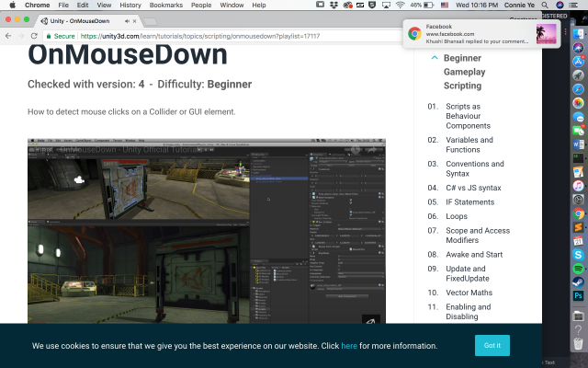The width and height of the screenshot is (588, 368).
Task: Click the Connie Ye user menu
Action: pos(519,5)
